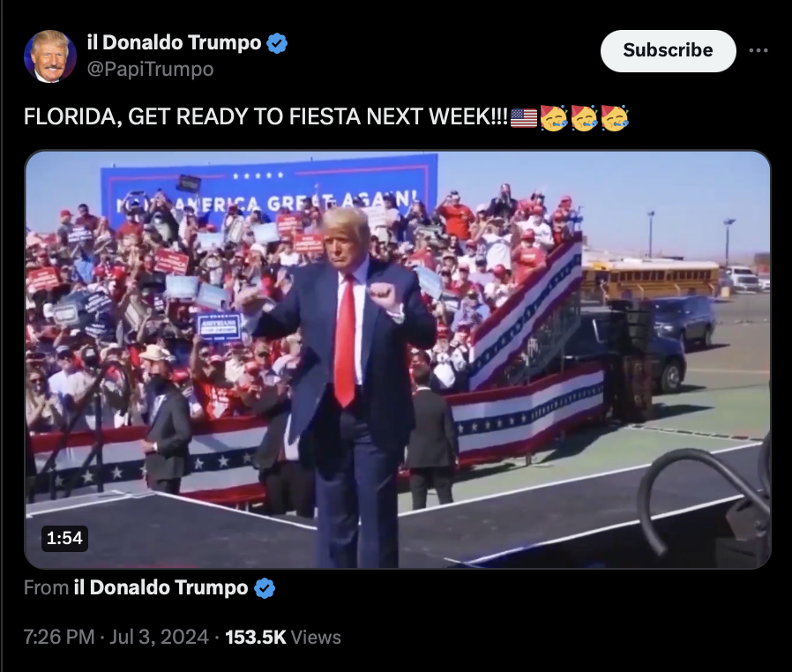The image size is (792, 672).
Task: Click the first party face emoji
Action: pyautogui.click(x=553, y=117)
